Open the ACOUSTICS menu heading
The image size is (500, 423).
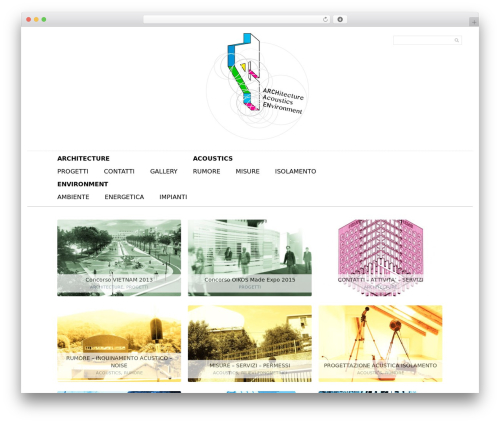(213, 159)
